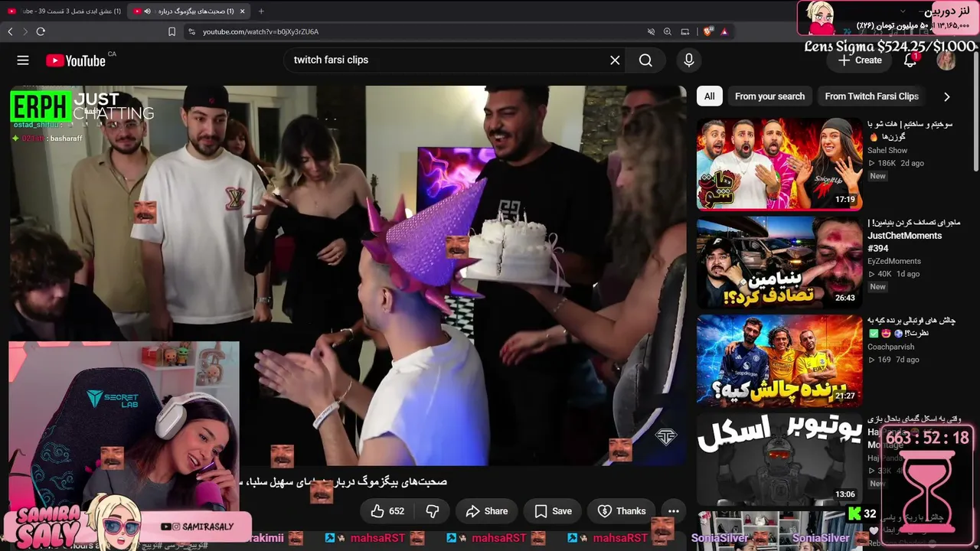Bookmark this page in the address bar
This screenshot has height=551, width=980.
click(x=171, y=31)
